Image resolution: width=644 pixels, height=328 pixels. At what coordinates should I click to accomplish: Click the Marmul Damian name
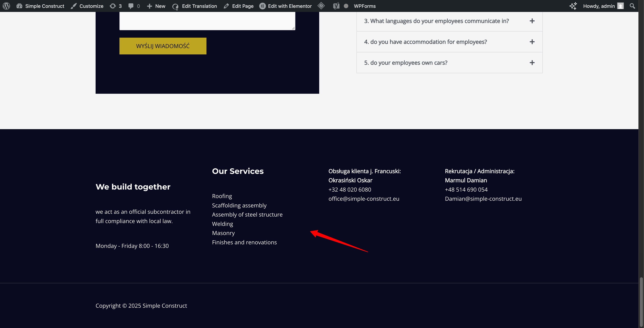point(466,180)
